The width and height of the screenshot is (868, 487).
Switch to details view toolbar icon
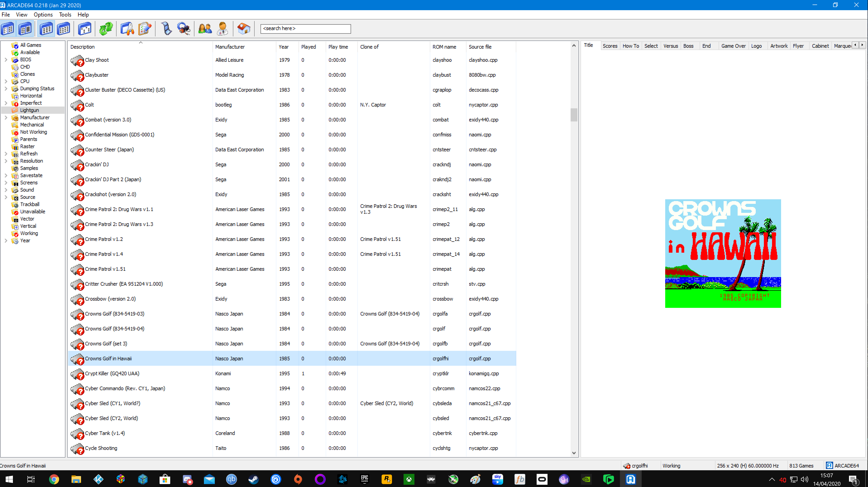tap(46, 29)
